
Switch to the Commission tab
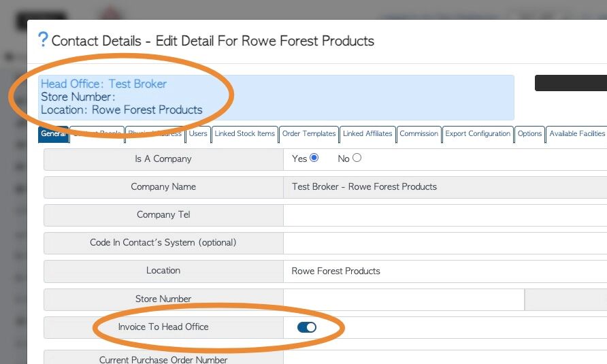pos(419,134)
